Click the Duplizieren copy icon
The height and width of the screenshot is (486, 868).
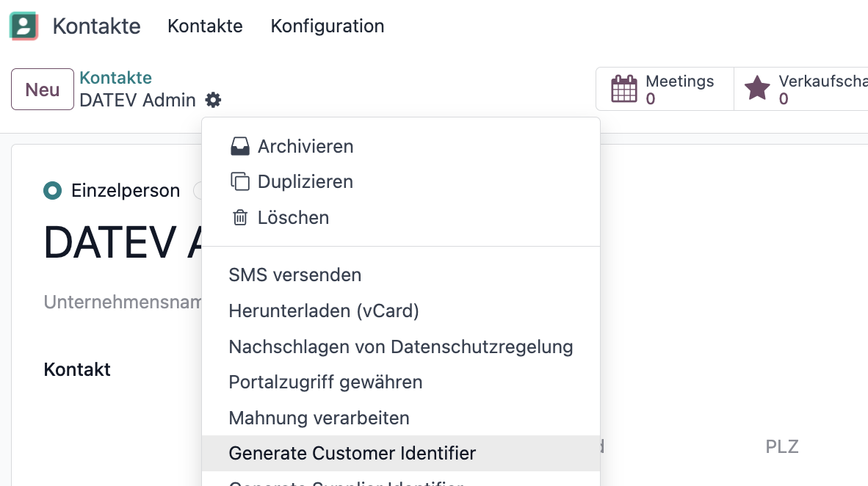pos(239,182)
